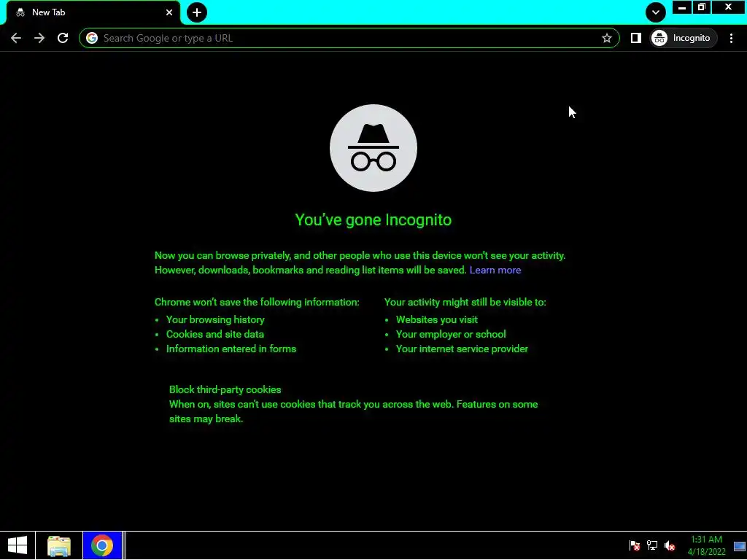Open the network status tray icon
Image resolution: width=747 pixels, height=560 pixels.
click(652, 545)
